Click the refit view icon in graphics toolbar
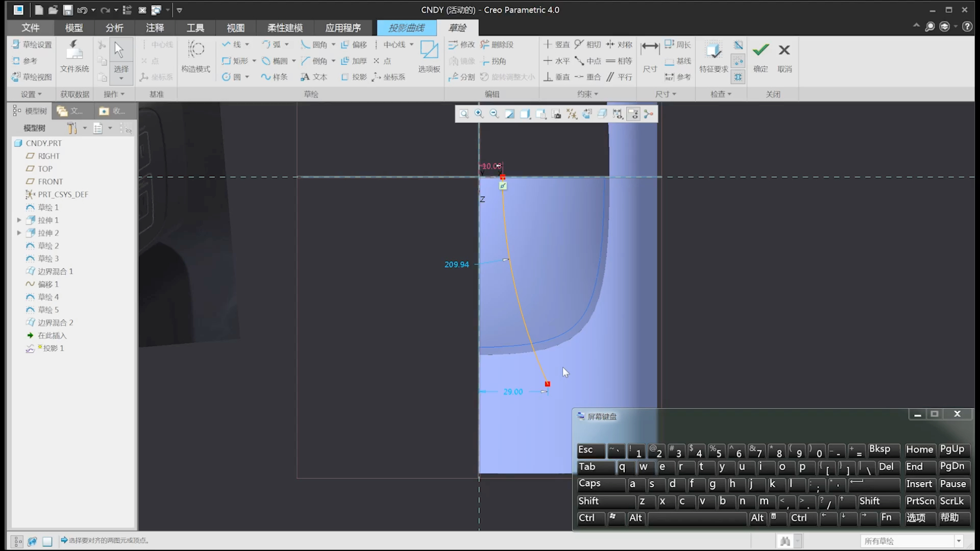The width and height of the screenshot is (980, 551). (x=463, y=114)
